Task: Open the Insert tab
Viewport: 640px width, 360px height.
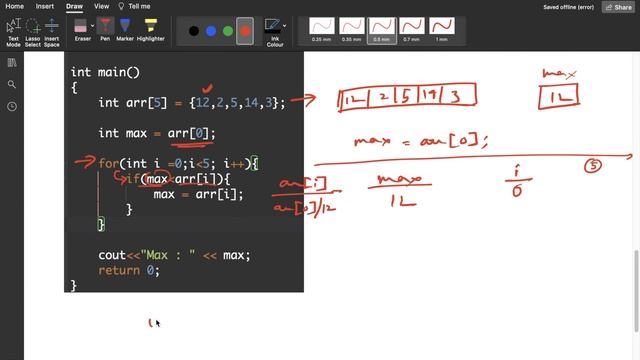Action: pyautogui.click(x=44, y=7)
